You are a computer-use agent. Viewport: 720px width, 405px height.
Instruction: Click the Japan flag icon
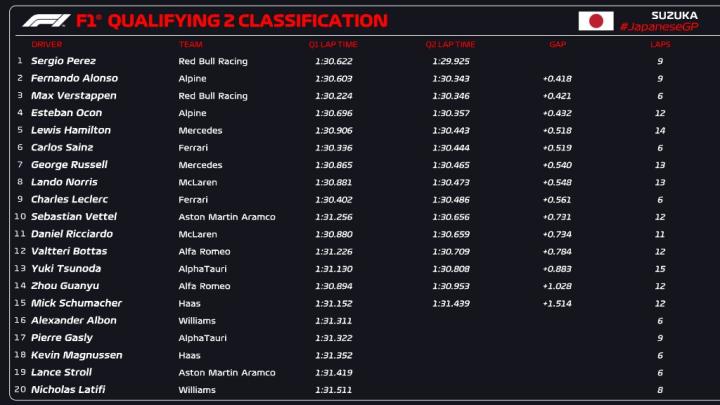595,21
